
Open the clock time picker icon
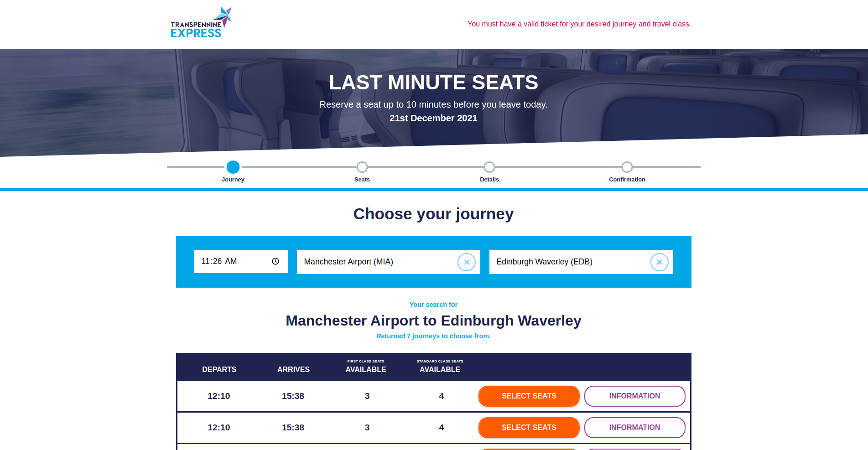tap(275, 261)
